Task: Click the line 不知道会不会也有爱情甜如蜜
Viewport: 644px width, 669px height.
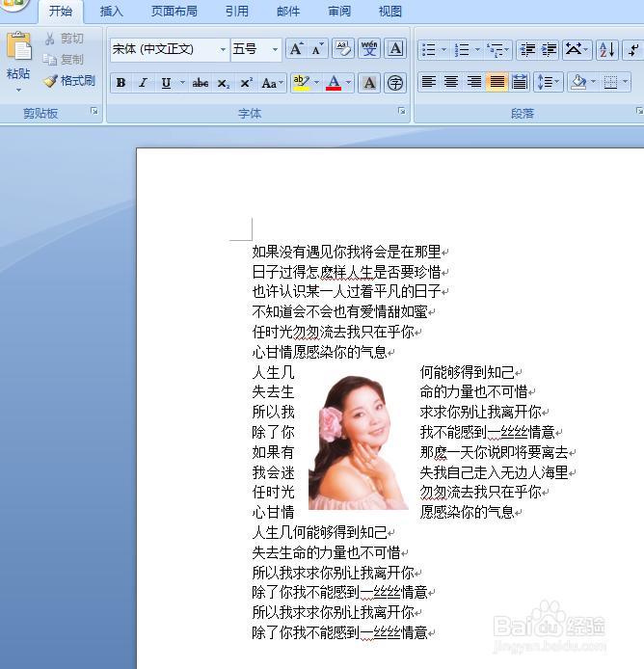Action: point(339,312)
